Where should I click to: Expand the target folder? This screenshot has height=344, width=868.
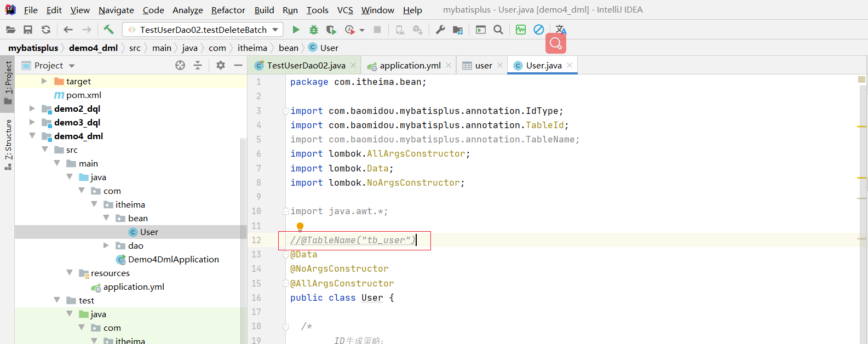pyautogui.click(x=44, y=81)
